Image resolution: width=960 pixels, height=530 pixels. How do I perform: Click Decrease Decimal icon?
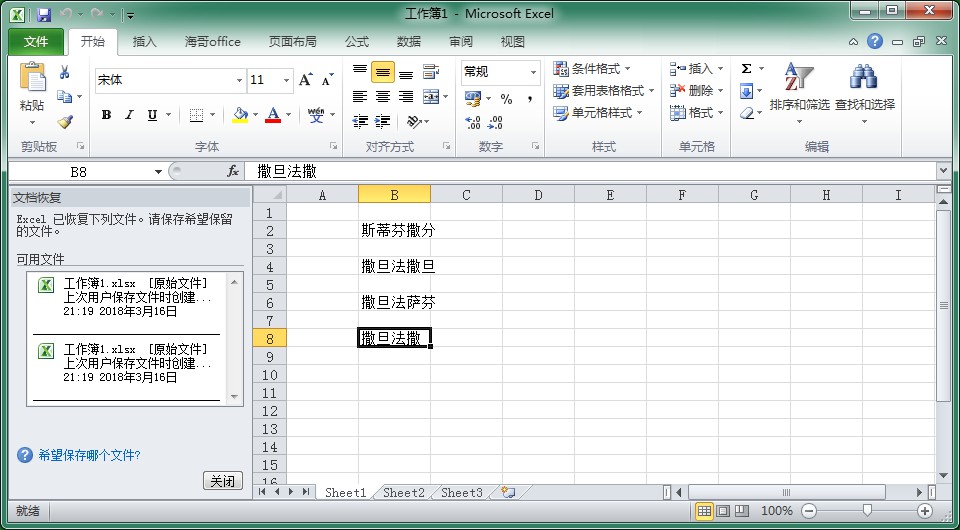point(495,122)
